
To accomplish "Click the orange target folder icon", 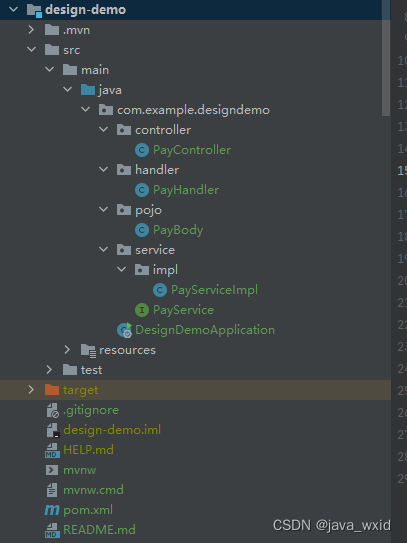I will pos(52,390).
